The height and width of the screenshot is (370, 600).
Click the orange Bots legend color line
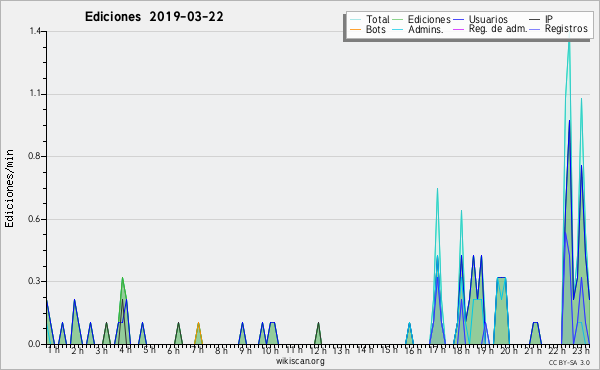click(x=355, y=29)
